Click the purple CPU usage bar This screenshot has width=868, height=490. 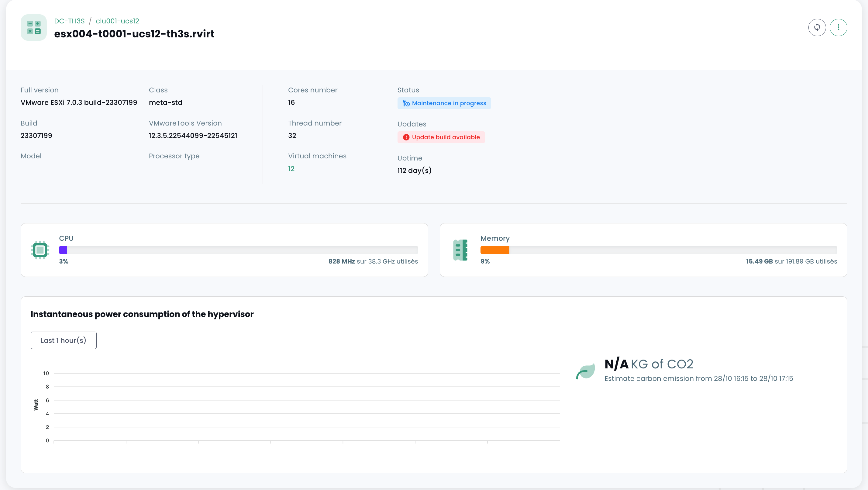tap(63, 250)
